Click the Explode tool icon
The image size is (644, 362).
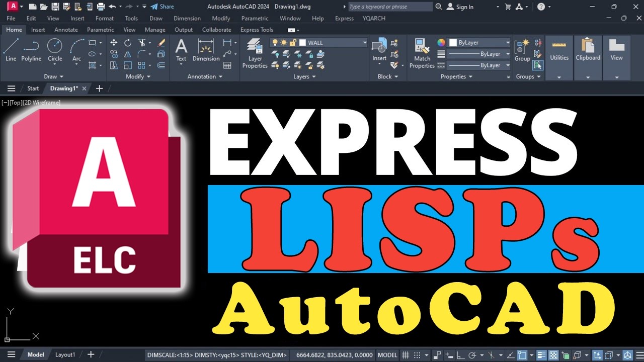coord(161,54)
